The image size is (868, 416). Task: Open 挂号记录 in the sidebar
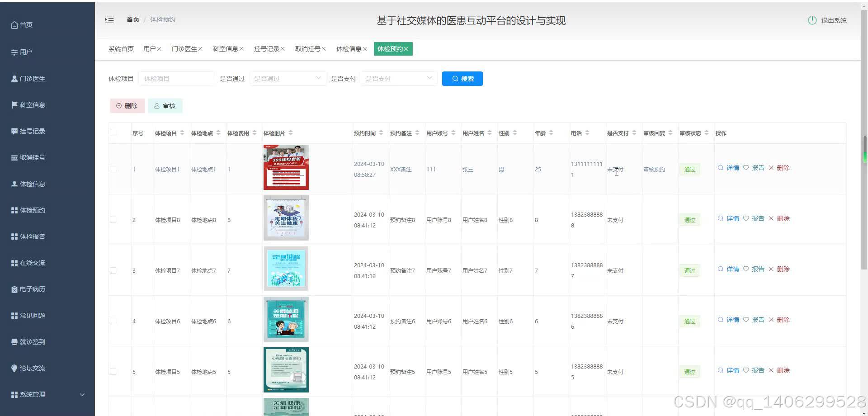tap(47, 131)
